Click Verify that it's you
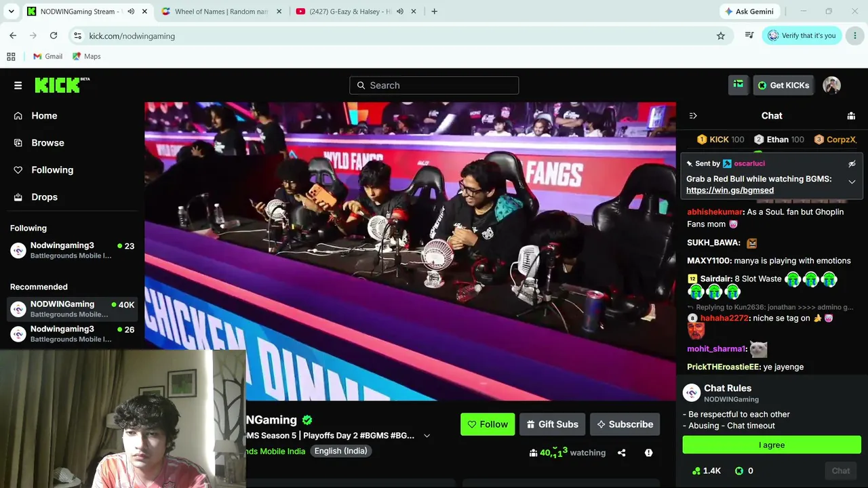Image resolution: width=868 pixels, height=488 pixels. click(802, 35)
